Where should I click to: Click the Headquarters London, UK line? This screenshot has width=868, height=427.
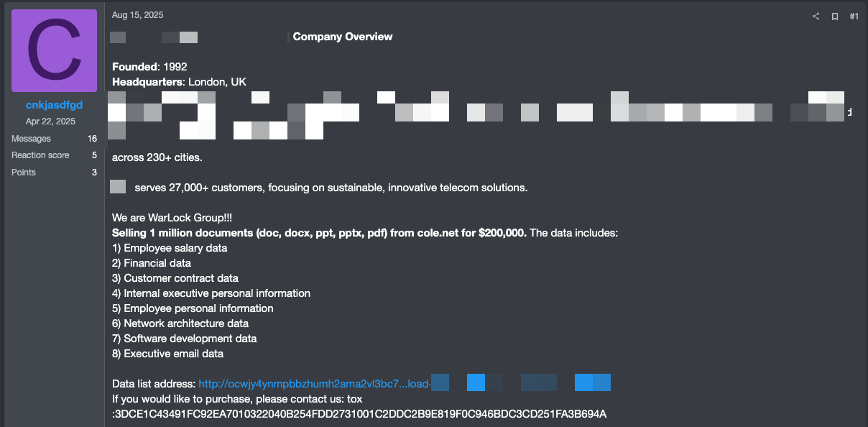(x=179, y=82)
